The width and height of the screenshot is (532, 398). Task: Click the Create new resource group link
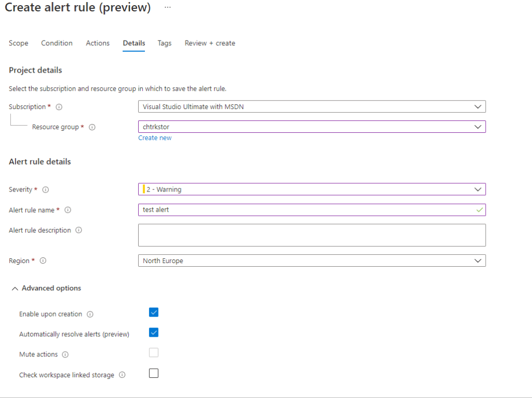tap(155, 138)
